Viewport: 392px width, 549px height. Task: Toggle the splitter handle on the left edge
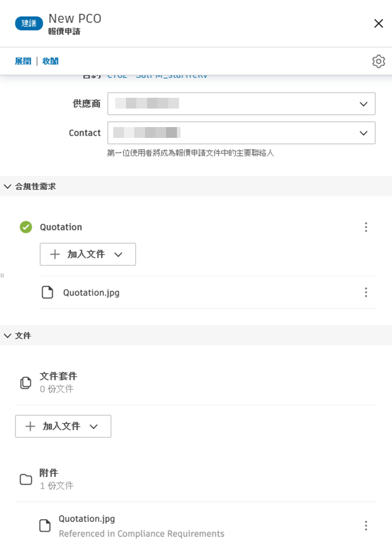2,275
